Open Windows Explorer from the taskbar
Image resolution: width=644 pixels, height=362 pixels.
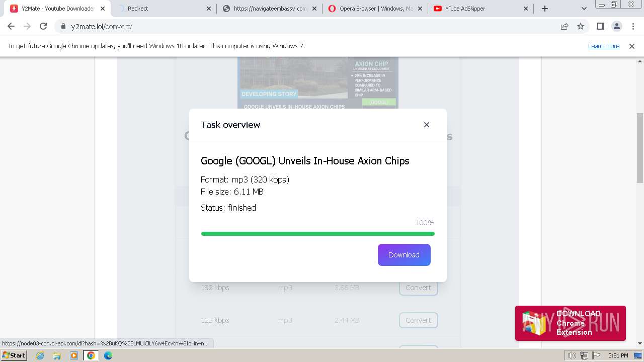(x=57, y=355)
